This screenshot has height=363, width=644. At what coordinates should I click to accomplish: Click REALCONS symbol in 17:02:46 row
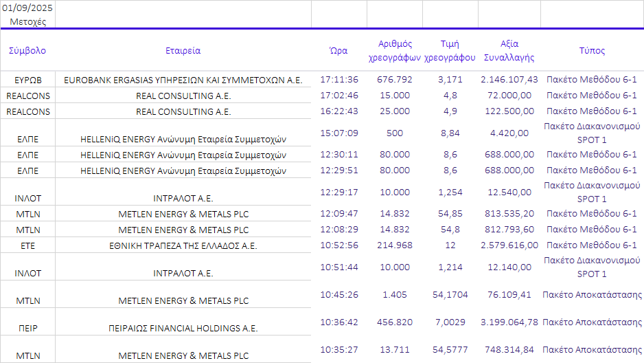(27, 96)
